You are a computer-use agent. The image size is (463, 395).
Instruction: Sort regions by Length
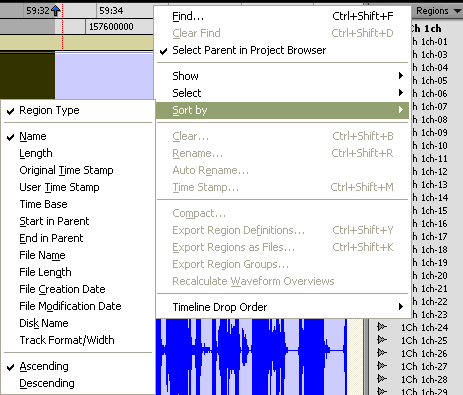click(x=78, y=153)
